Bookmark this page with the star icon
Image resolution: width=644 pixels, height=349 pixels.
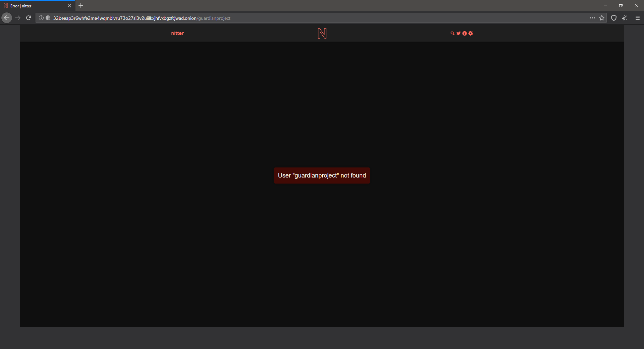coord(602,18)
